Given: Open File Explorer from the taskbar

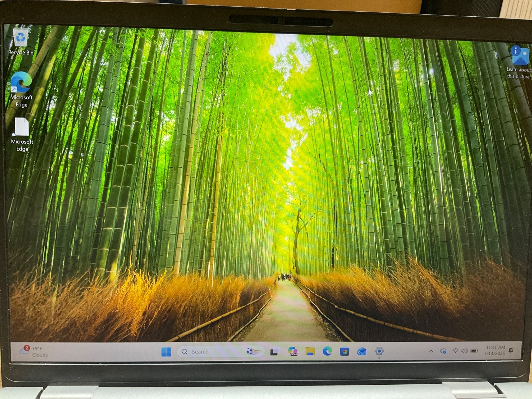Looking at the screenshot, I should (310, 351).
